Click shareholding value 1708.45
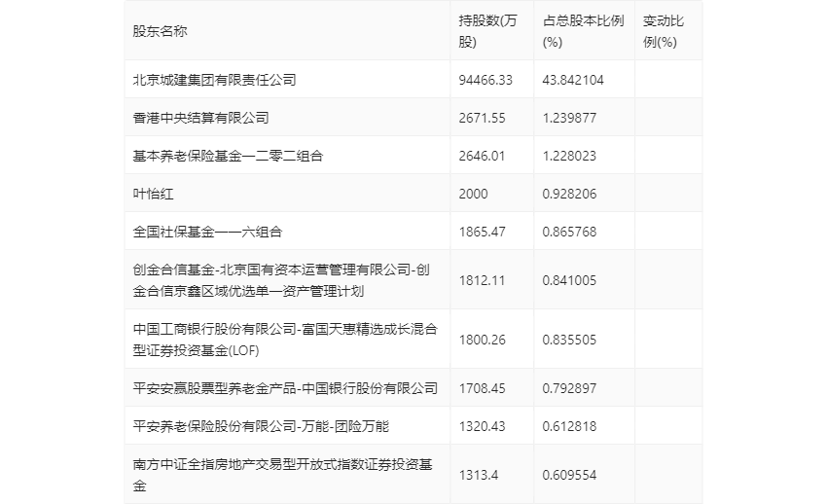 click(x=482, y=388)
